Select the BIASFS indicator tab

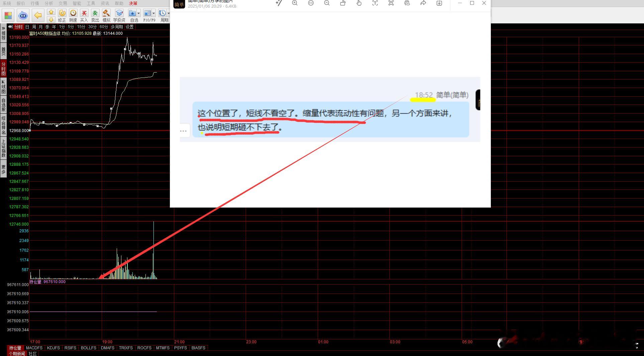198,348
